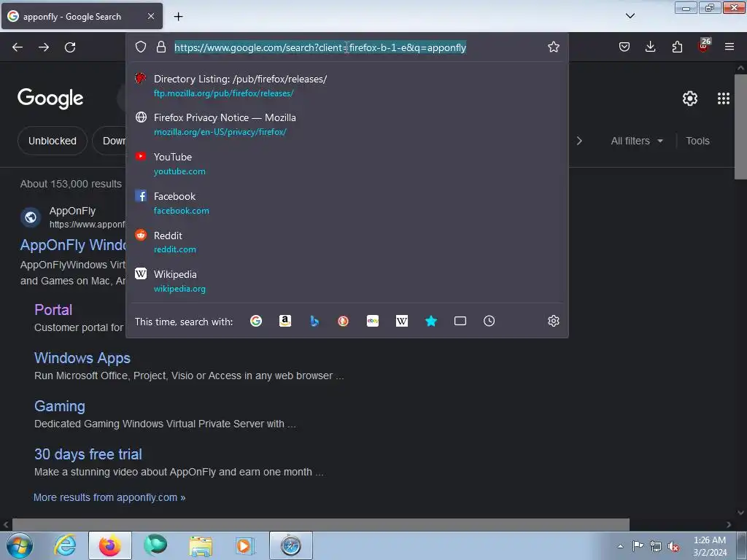The width and height of the screenshot is (747, 560).
Task: Search this time with eBay
Action: 373,321
